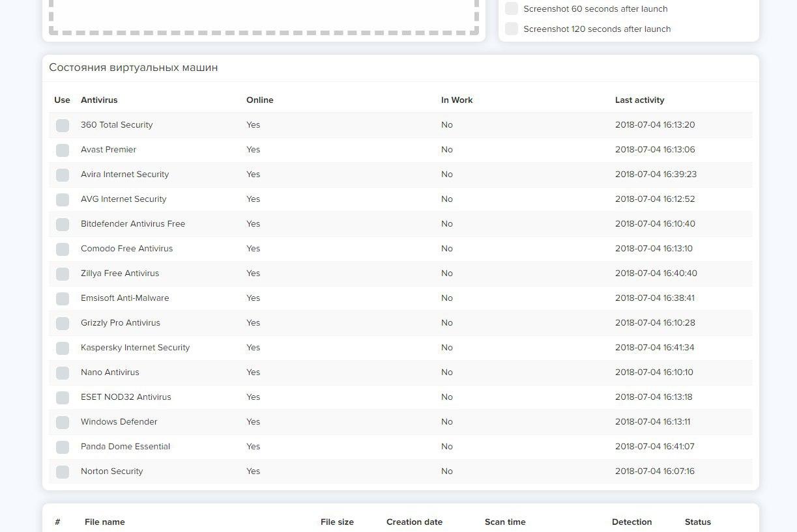Click the Last activity column header

tap(639, 100)
